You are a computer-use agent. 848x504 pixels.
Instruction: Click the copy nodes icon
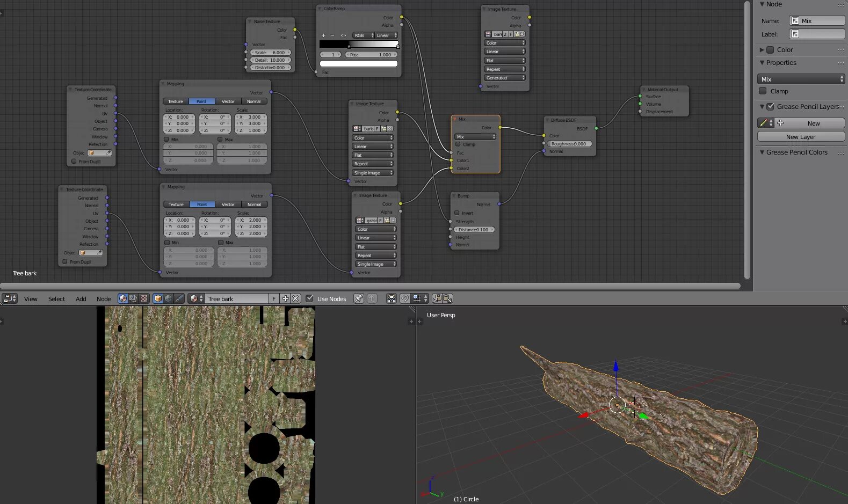click(x=437, y=298)
